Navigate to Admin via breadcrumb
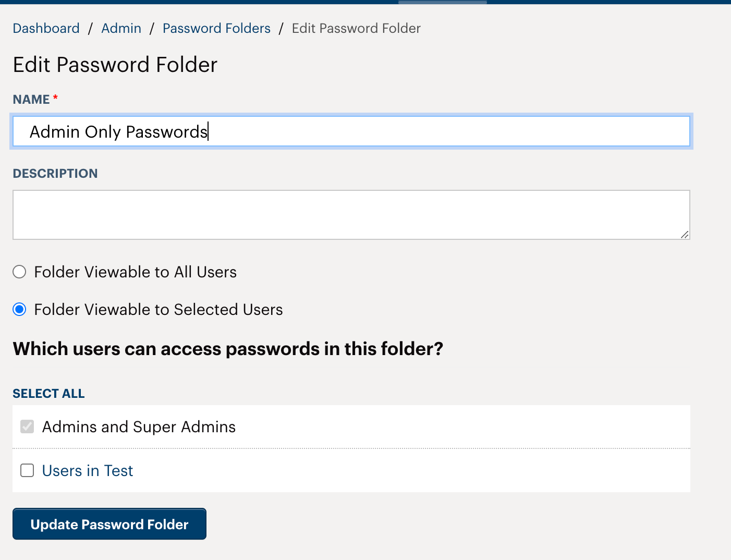Screen dimensions: 731x560 pyautogui.click(x=121, y=28)
